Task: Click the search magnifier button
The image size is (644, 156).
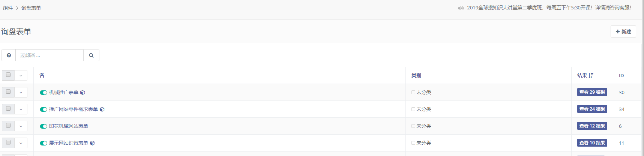Action: point(91,55)
